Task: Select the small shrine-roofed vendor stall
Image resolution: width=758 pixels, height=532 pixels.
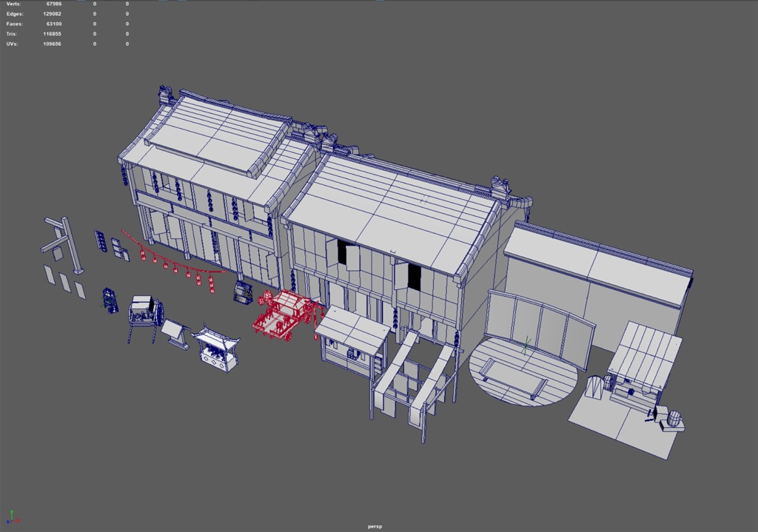Action: pyautogui.click(x=215, y=349)
